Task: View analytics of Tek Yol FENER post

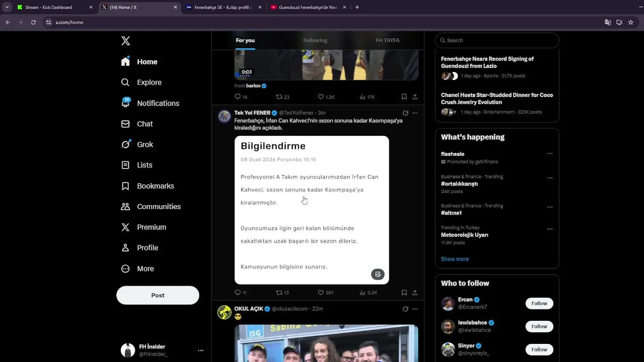Action: tap(368, 293)
